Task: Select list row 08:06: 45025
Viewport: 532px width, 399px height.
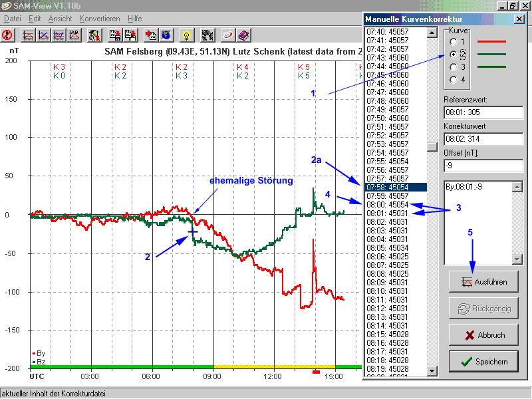Action: (396, 257)
